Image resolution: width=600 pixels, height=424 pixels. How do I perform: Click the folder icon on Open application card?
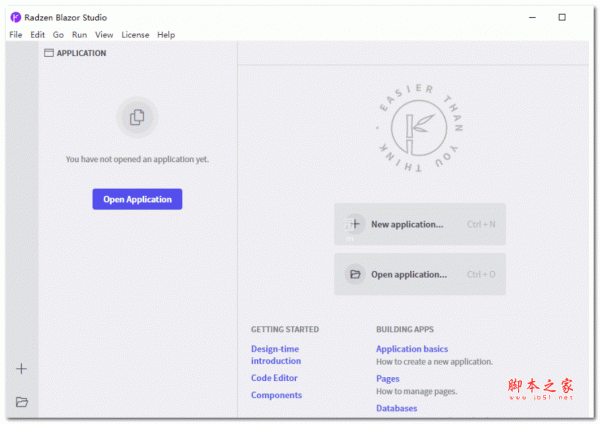click(355, 274)
